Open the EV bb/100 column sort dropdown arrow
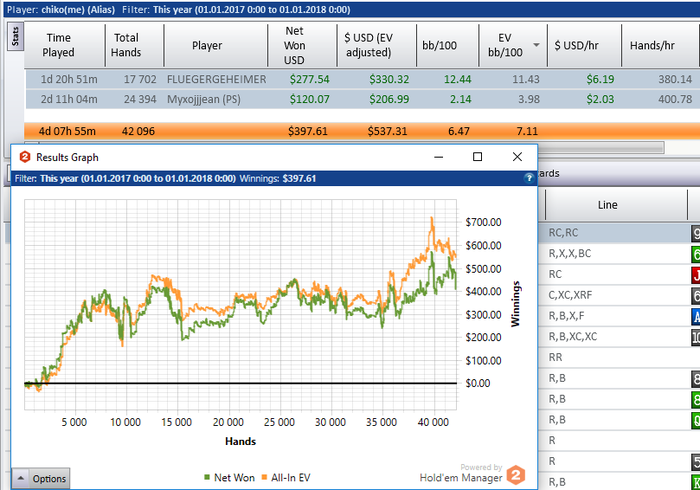Screen dimensions: 700x490 [x=536, y=45]
